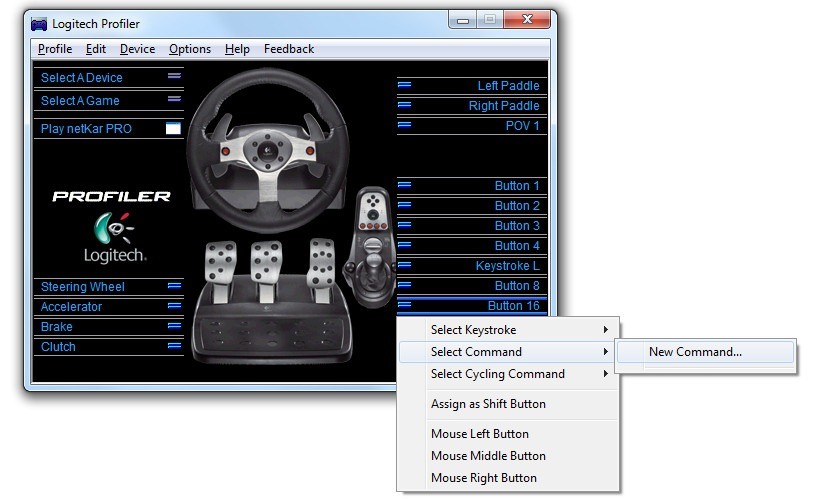The width and height of the screenshot is (828, 499).
Task: Choose New Command... from the submenu
Action: (x=695, y=352)
